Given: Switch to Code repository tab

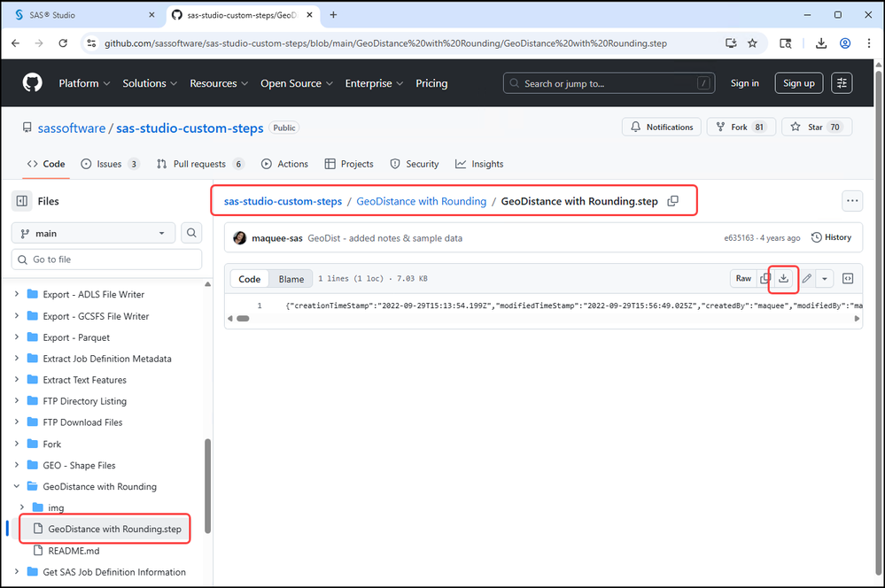Looking at the screenshot, I should (46, 164).
